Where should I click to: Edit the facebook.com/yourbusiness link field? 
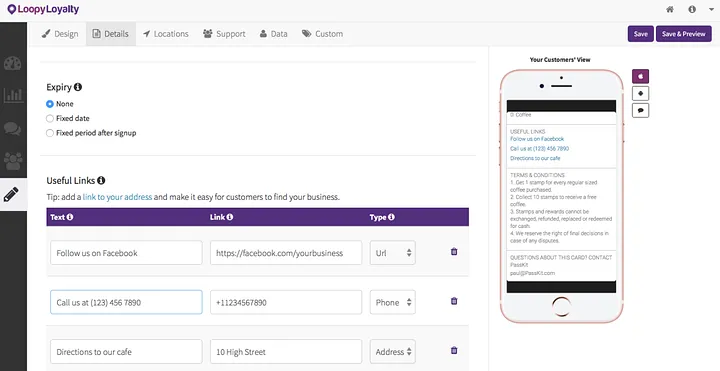click(286, 253)
